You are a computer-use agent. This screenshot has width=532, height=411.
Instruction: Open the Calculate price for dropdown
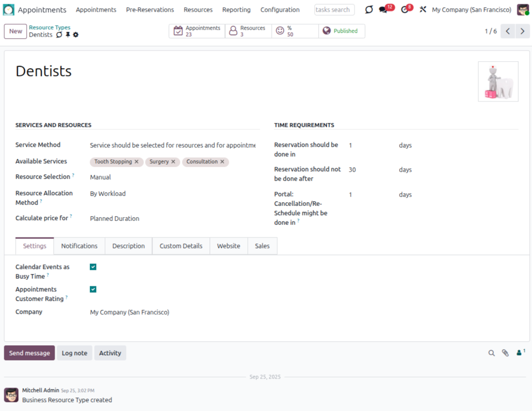[x=172, y=219]
